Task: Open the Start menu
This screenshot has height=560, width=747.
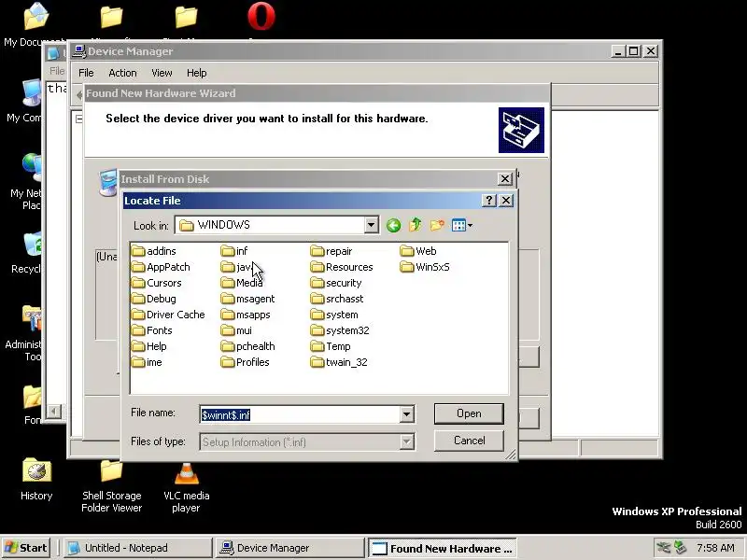Action: [x=26, y=548]
